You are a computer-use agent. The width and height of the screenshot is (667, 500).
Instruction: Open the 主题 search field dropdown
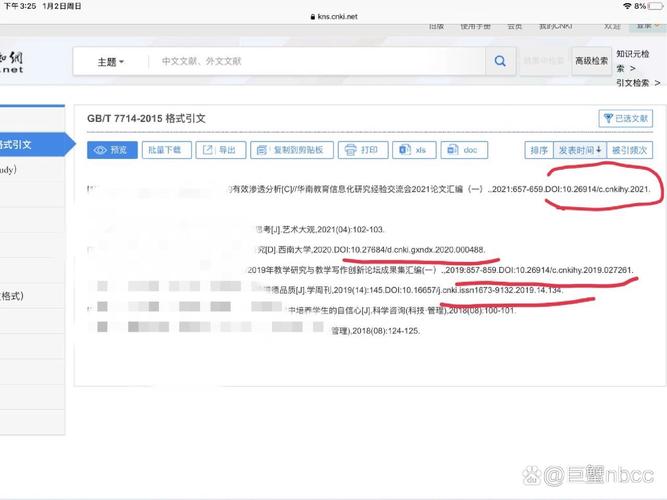111,62
